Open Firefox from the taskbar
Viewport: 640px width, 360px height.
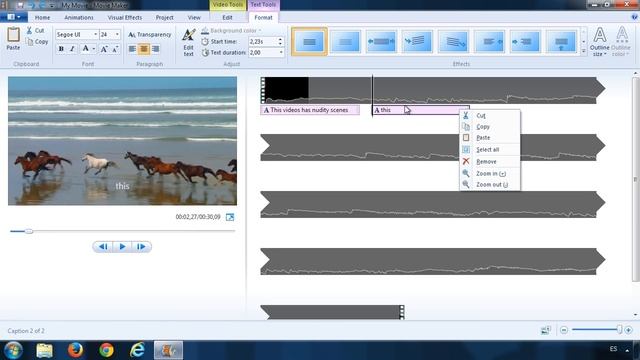pos(75,350)
